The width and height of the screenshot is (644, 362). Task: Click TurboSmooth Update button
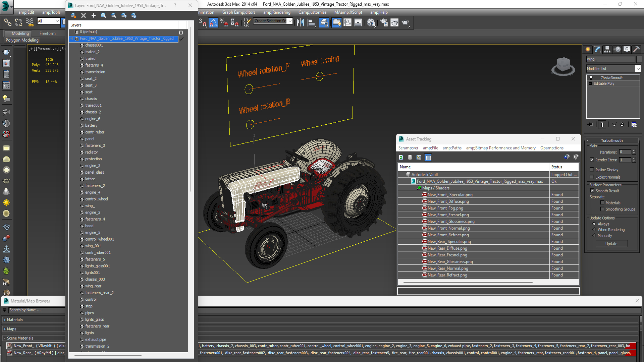click(x=611, y=244)
